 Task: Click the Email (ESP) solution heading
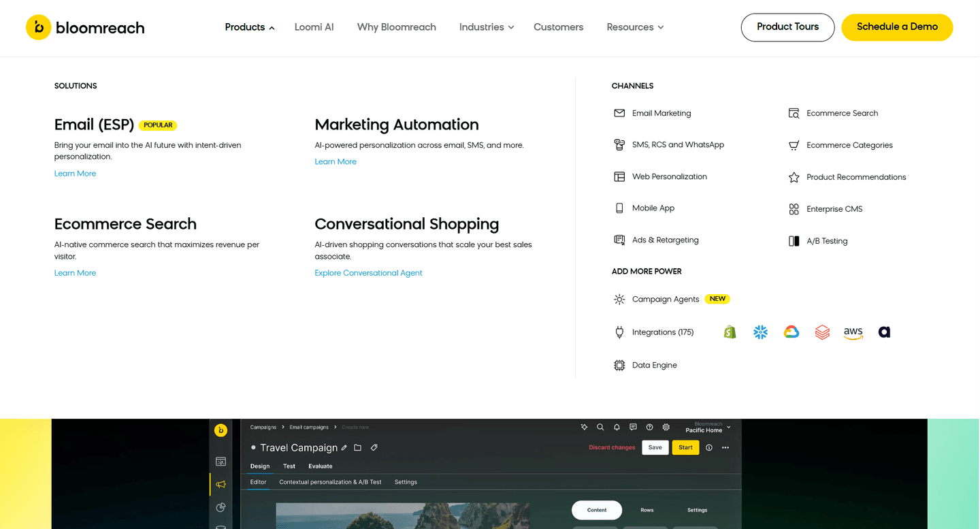[94, 125]
